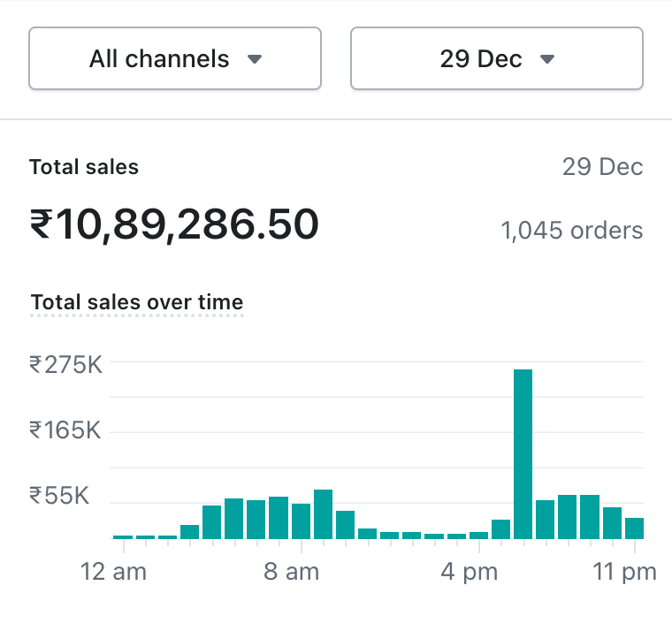The width and height of the screenshot is (672, 631).
Task: Click the arrow icon beside All channels
Action: pyautogui.click(x=255, y=60)
